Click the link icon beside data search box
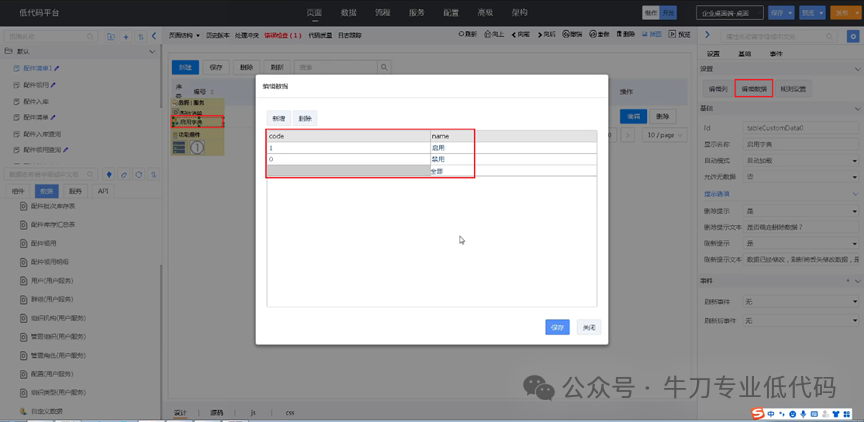 125,174
